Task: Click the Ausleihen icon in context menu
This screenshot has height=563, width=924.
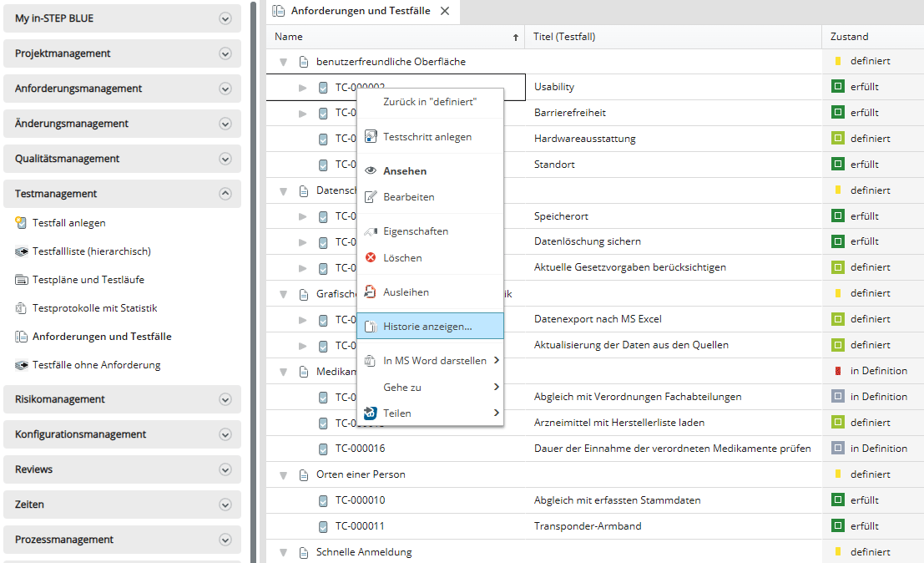Action: [x=371, y=292]
